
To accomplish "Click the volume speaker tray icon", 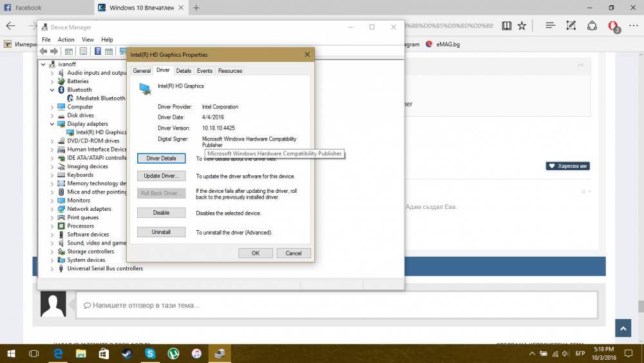I will pyautogui.click(x=565, y=353).
